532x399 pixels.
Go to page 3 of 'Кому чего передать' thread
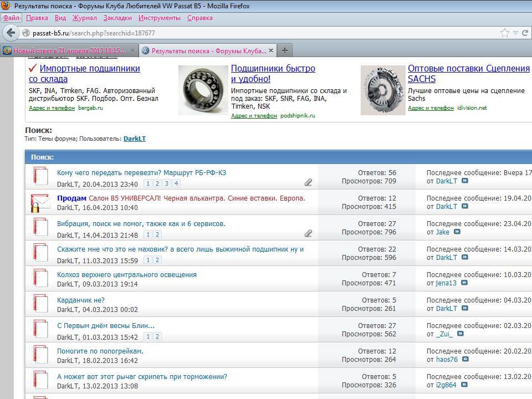point(167,183)
